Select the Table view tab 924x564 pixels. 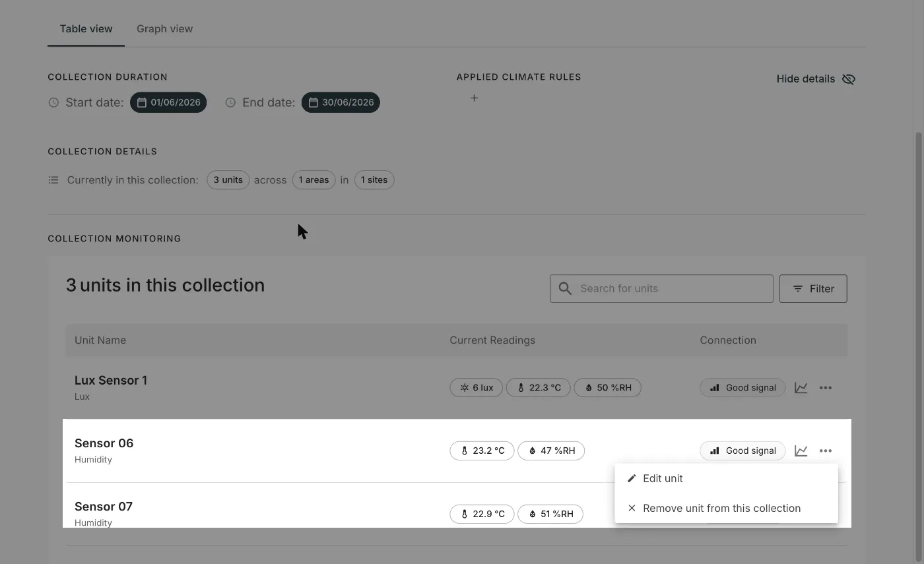click(86, 29)
